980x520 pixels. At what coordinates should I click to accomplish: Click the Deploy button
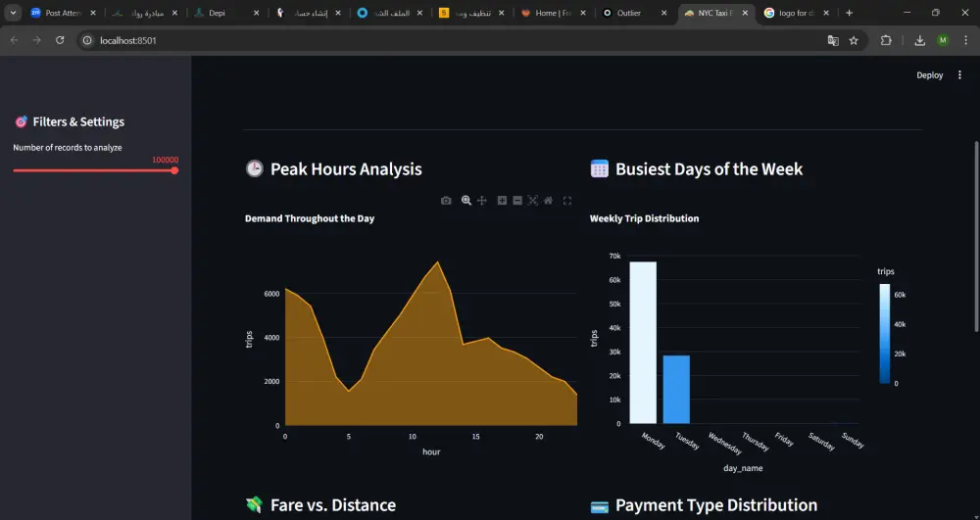pos(929,75)
